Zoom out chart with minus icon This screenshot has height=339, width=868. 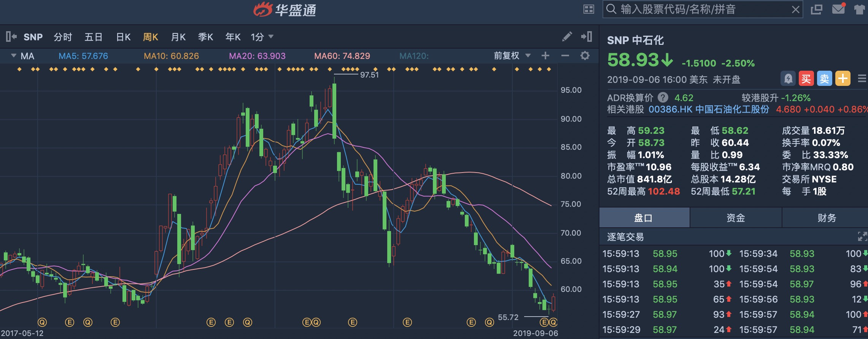[x=565, y=56]
